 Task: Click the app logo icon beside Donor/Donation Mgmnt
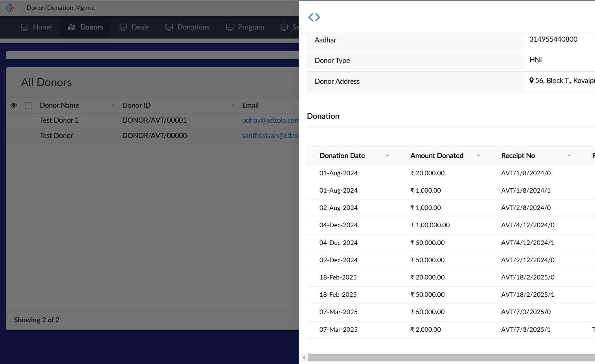[x=9, y=8]
